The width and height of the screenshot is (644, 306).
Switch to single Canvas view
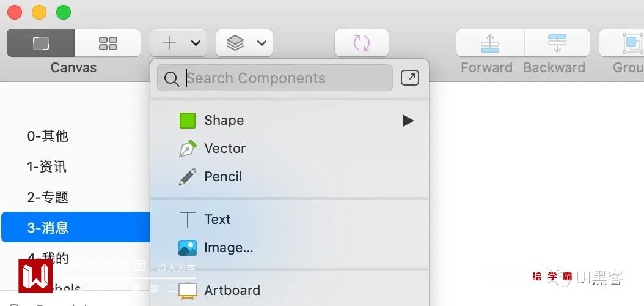tap(40, 43)
